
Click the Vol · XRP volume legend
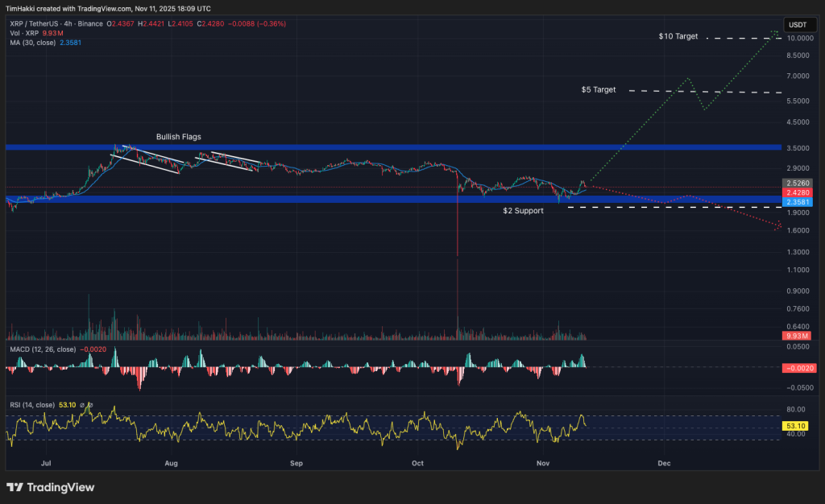coord(25,33)
